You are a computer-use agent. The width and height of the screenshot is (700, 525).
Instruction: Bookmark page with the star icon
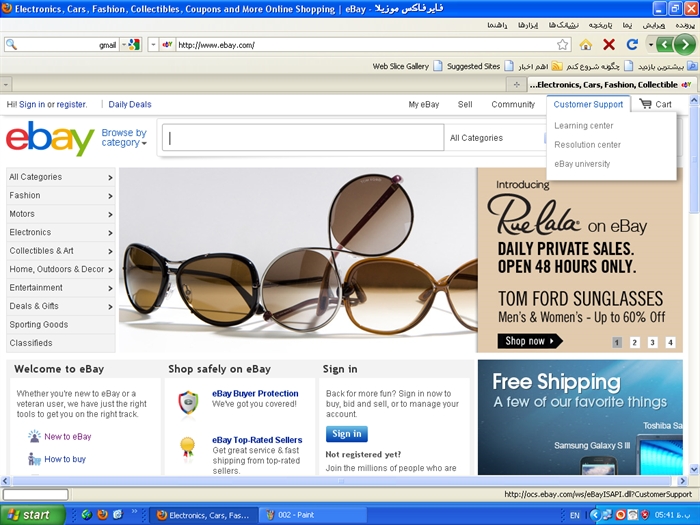(x=562, y=45)
